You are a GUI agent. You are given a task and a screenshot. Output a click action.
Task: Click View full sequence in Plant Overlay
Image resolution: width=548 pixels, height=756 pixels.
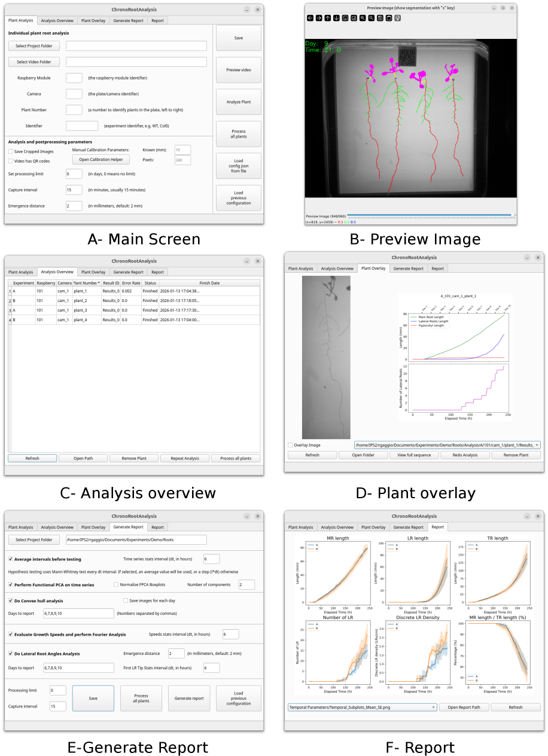click(x=414, y=455)
